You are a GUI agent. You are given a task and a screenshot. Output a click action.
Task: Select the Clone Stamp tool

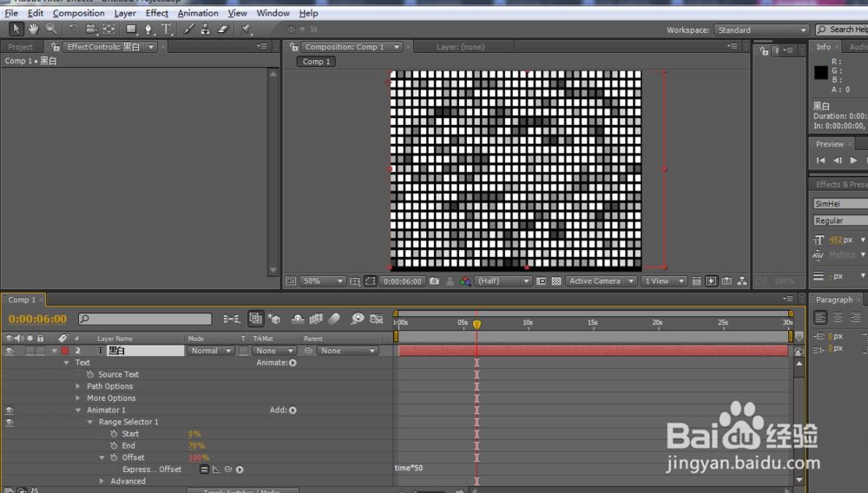pyautogui.click(x=206, y=30)
